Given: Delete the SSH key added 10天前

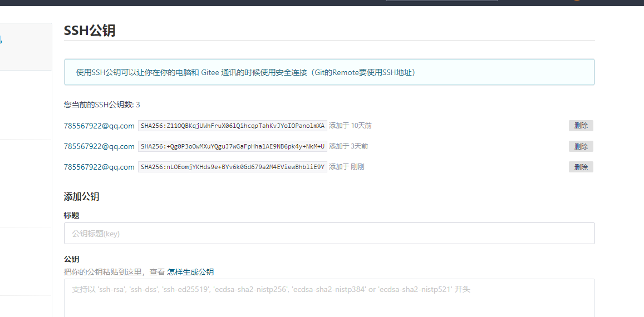Looking at the screenshot, I should click(x=581, y=126).
